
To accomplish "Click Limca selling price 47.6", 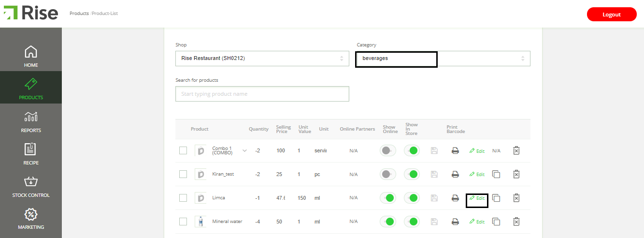I will [x=281, y=198].
